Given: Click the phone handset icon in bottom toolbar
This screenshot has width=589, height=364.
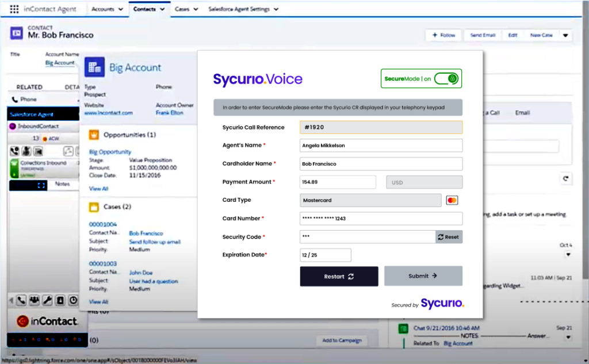Looking at the screenshot, I should 21,300.
